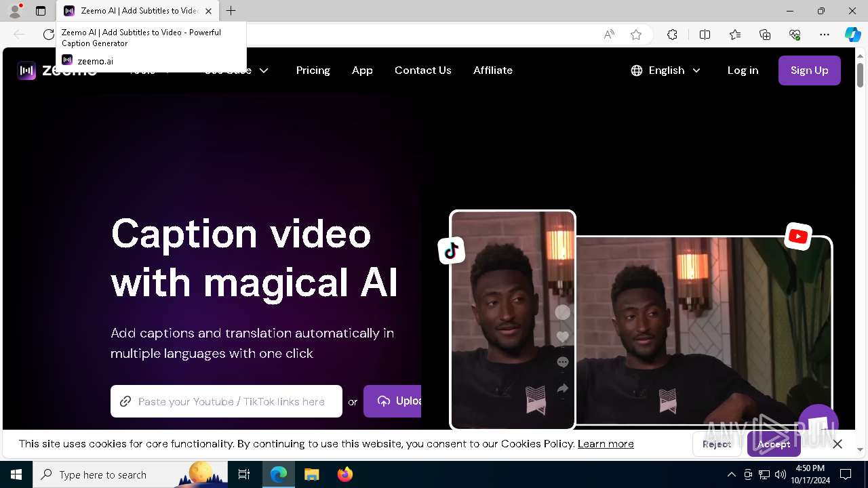This screenshot has height=488, width=868.
Task: Open Settings and more menu
Action: (x=825, y=35)
